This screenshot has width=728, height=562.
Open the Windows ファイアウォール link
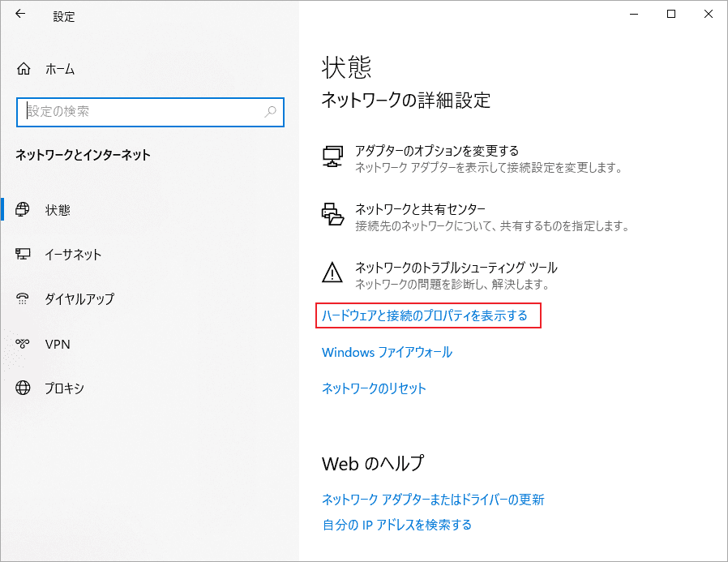tap(387, 352)
